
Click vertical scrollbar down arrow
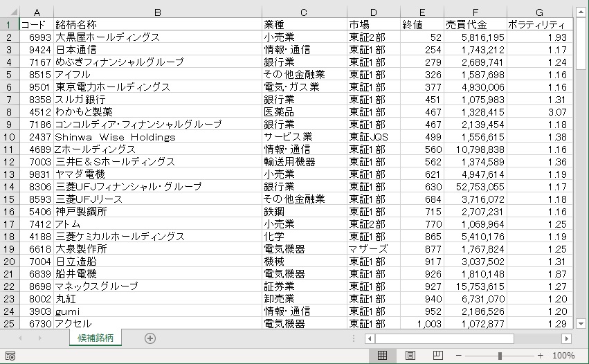tap(581, 323)
